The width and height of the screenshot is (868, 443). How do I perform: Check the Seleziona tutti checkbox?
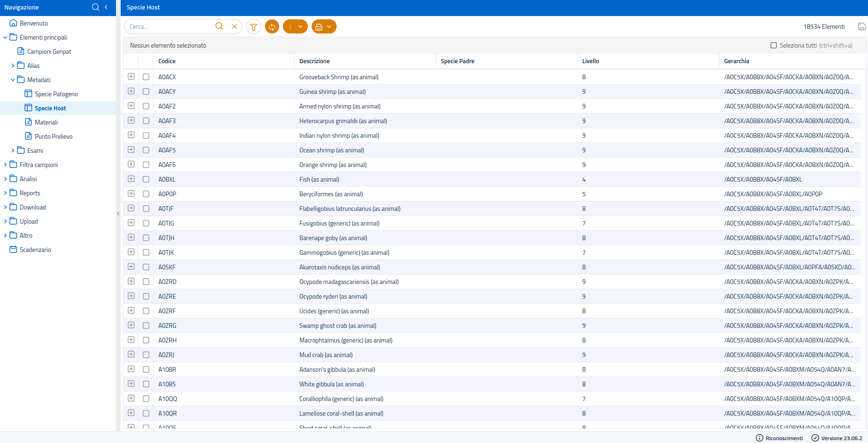click(774, 46)
